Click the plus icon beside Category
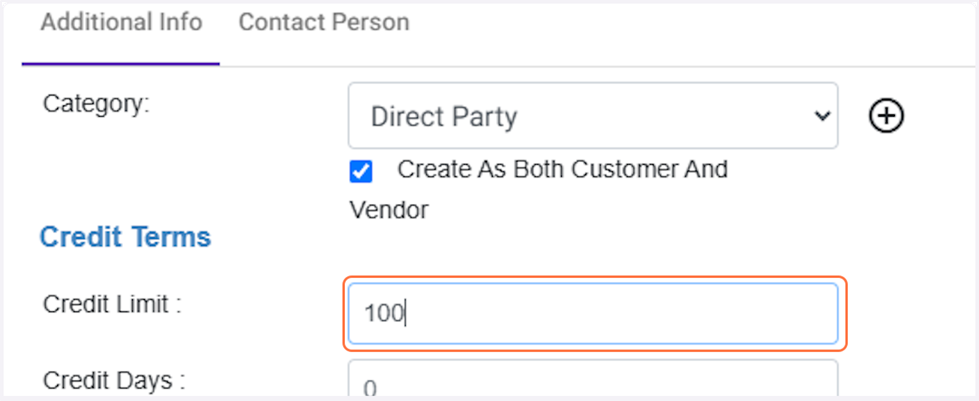This screenshot has width=979, height=401. pyautogui.click(x=885, y=116)
